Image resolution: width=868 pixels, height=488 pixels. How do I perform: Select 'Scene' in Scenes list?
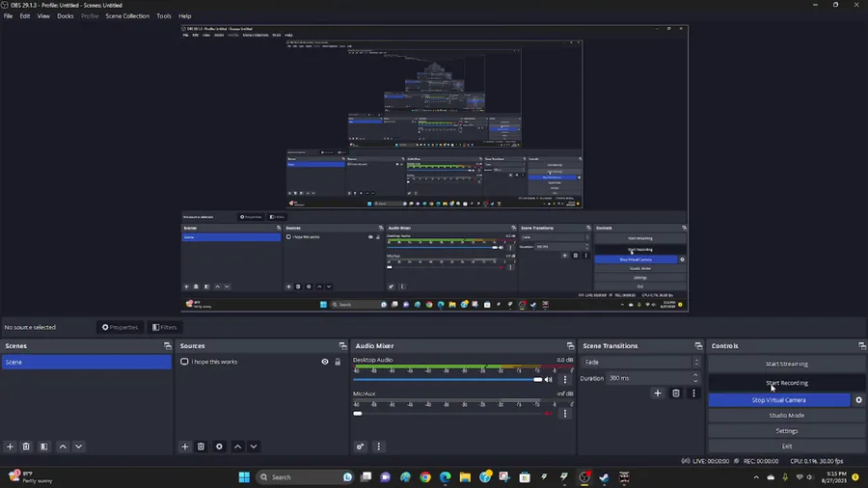pos(87,362)
